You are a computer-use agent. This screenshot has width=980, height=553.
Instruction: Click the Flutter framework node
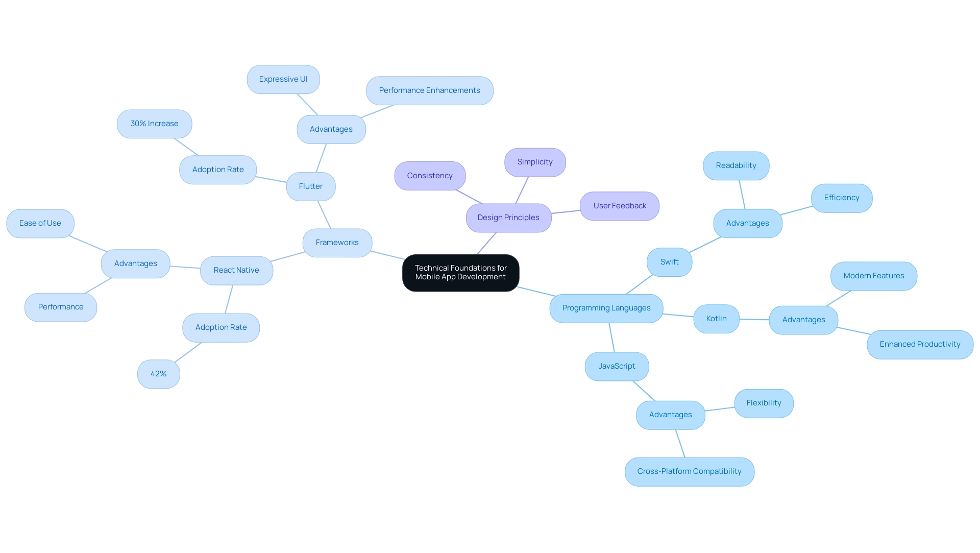pyautogui.click(x=310, y=186)
